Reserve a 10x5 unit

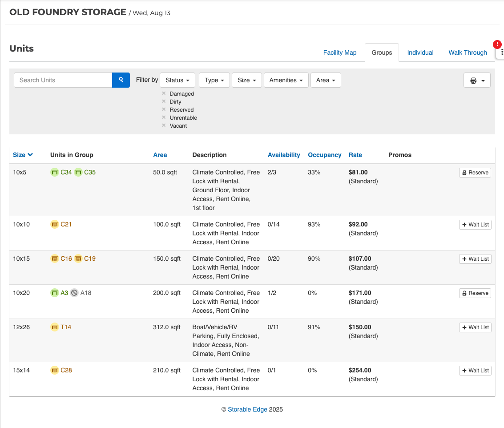(475, 173)
